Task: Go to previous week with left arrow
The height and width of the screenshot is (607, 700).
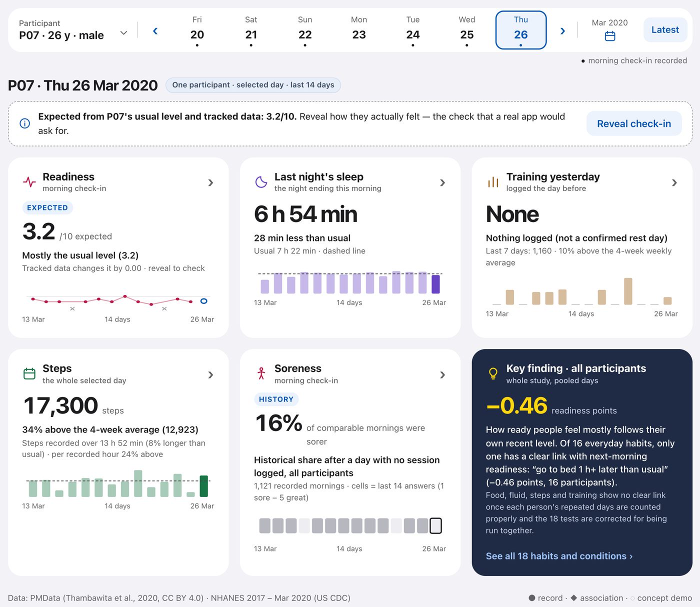Action: coord(155,31)
